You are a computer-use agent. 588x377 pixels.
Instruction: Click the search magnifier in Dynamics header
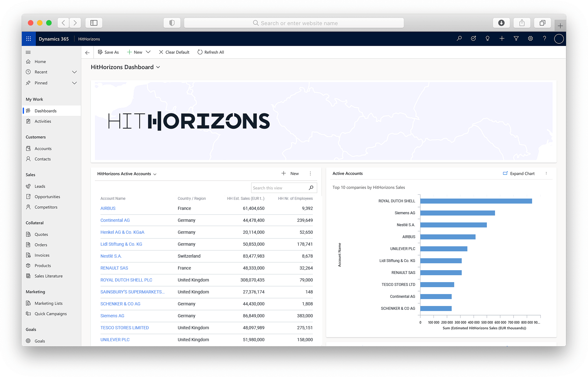(459, 39)
